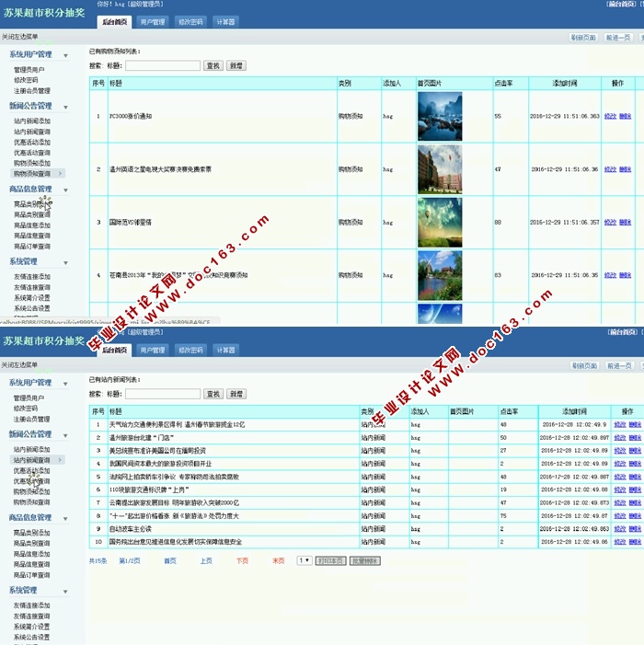Switch to 用户管理 tab above the 购物添加 list
The width and height of the screenshot is (644, 645).
click(153, 21)
